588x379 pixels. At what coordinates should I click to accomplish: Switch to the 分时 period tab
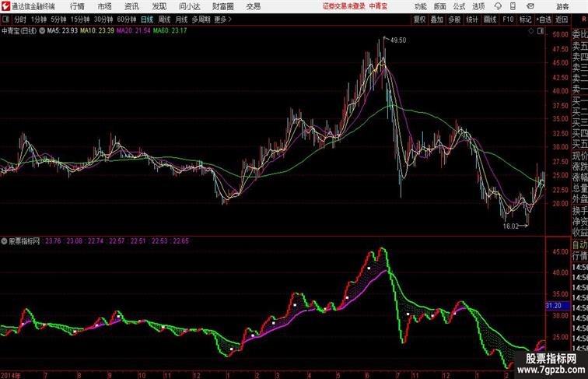[x=20, y=19]
